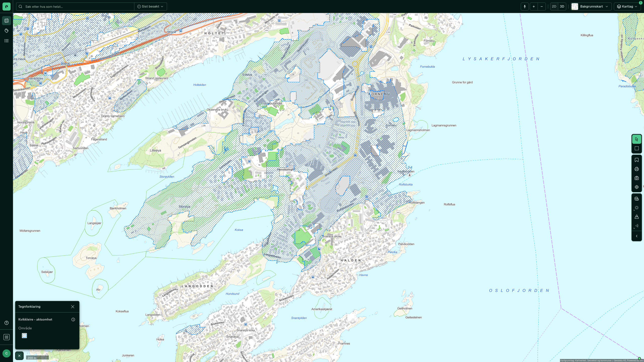The height and width of the screenshot is (362, 644).
Task: Click the Storøya label on map
Action: [x=184, y=207]
